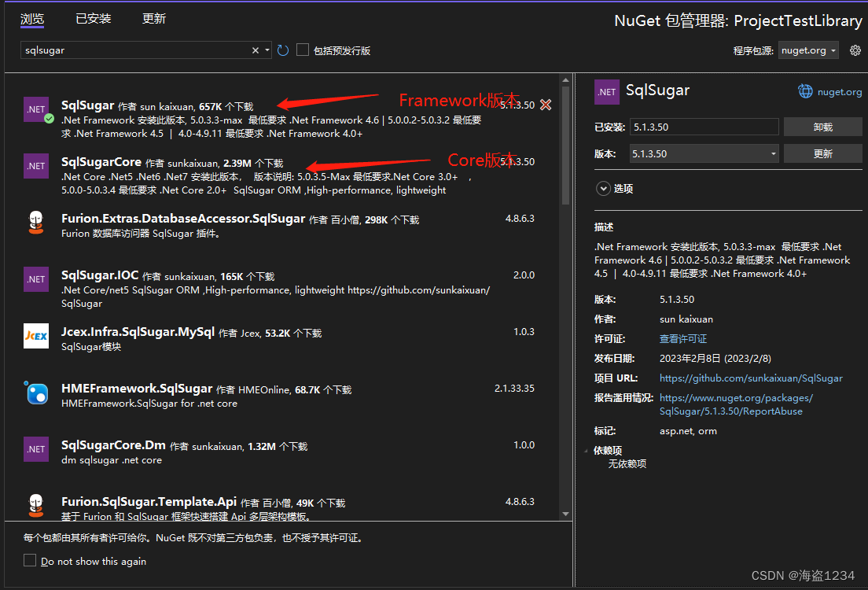Click the asp.net, orm tags text
The image size is (868, 590).
tap(688, 431)
